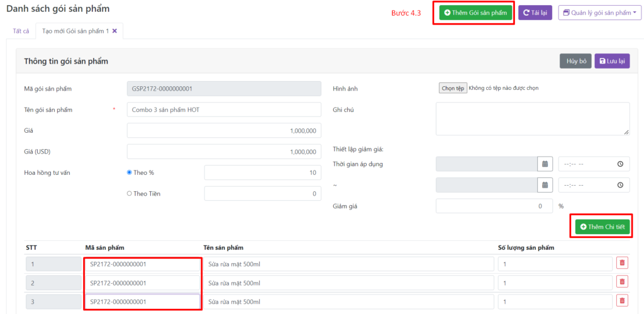
Task: Click the Thêm Gói sản phẩm button
Action: [x=475, y=13]
